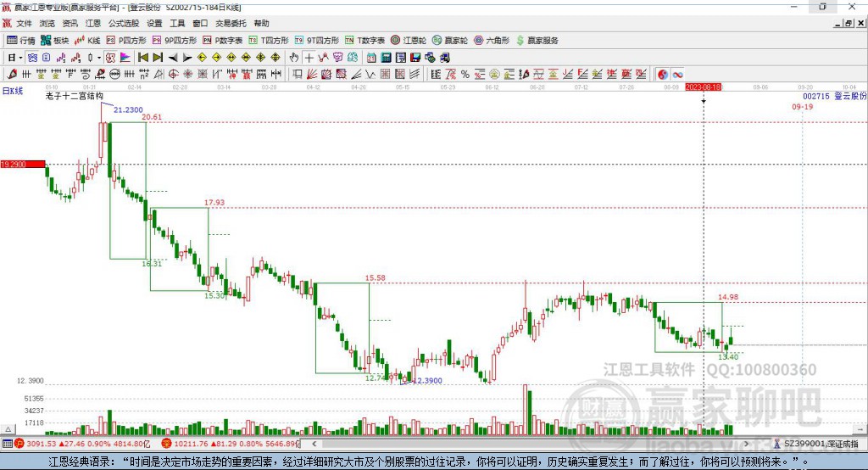Click the save floppy disk icon
868x470 pixels.
coord(415,58)
